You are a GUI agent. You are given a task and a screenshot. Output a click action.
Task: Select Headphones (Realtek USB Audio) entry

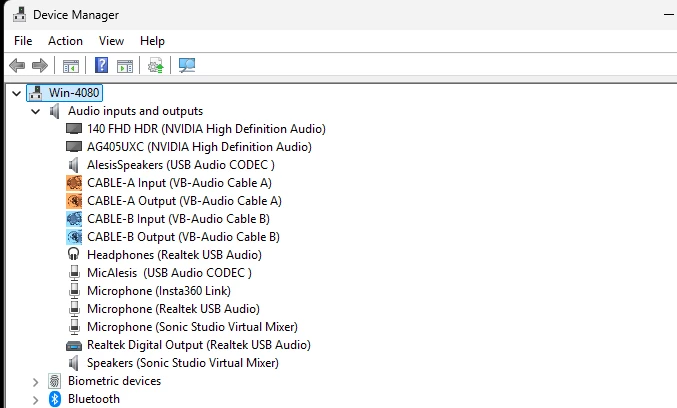(x=174, y=255)
